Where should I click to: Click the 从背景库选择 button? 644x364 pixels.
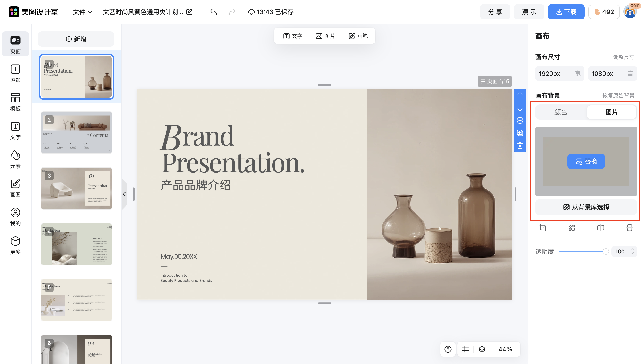point(586,207)
